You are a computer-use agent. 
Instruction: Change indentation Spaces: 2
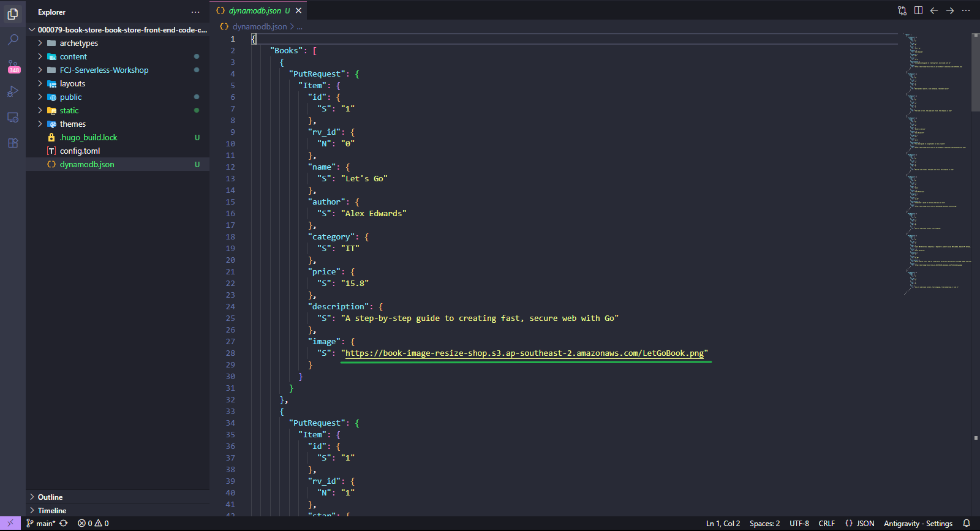tap(765, 524)
